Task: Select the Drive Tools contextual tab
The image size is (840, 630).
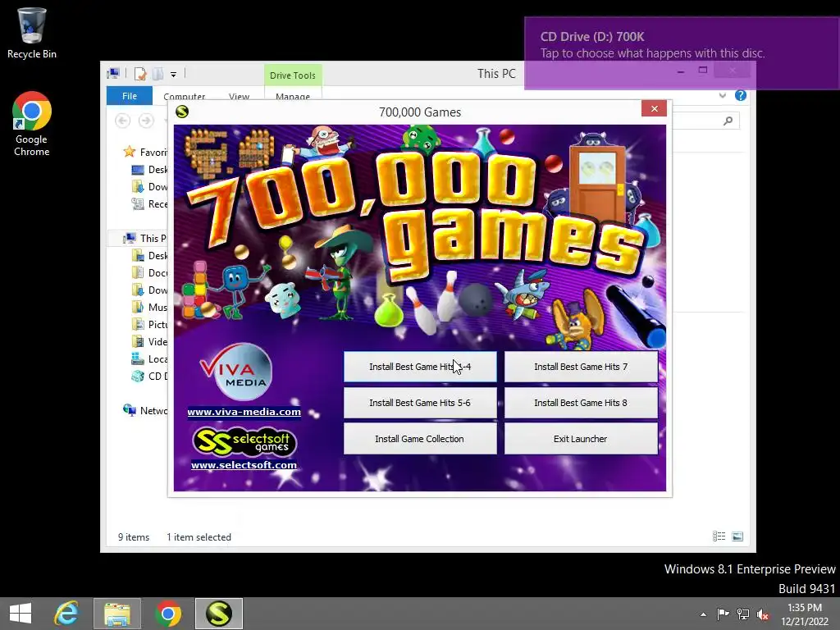Action: pos(293,75)
